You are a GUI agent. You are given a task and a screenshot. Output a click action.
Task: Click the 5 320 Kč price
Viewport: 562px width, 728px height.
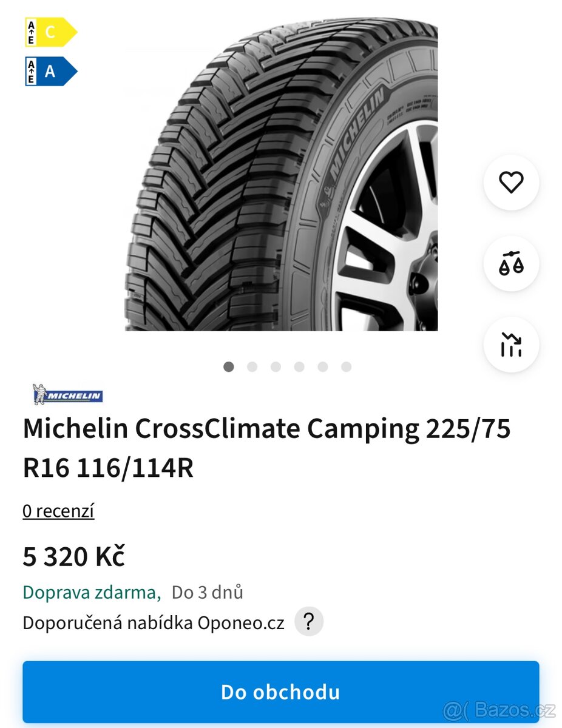74,556
